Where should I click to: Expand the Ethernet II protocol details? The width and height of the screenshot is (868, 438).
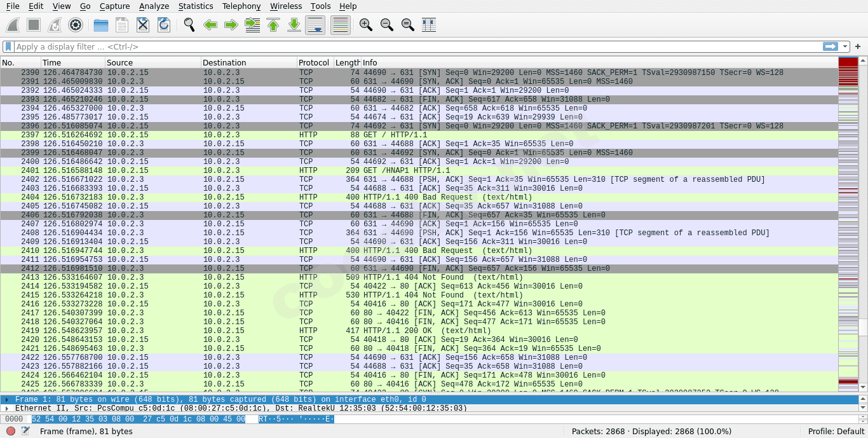[6, 408]
